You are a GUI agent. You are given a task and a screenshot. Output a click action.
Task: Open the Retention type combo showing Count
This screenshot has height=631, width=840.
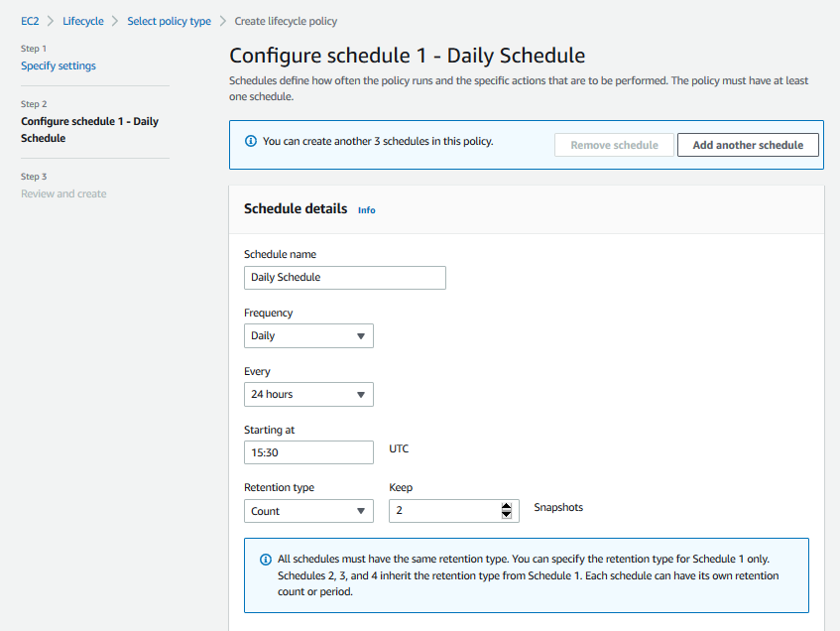tap(307, 510)
